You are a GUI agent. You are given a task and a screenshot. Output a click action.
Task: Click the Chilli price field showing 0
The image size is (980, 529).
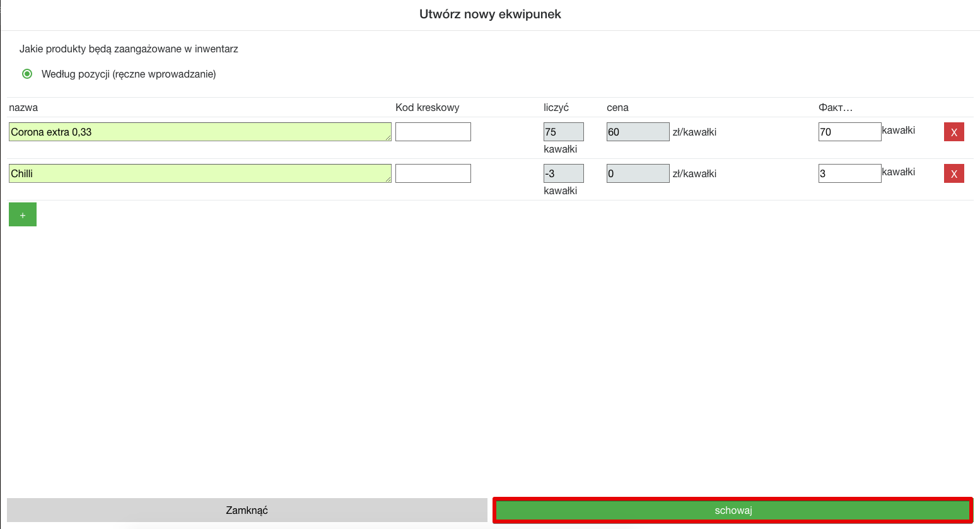click(x=638, y=173)
